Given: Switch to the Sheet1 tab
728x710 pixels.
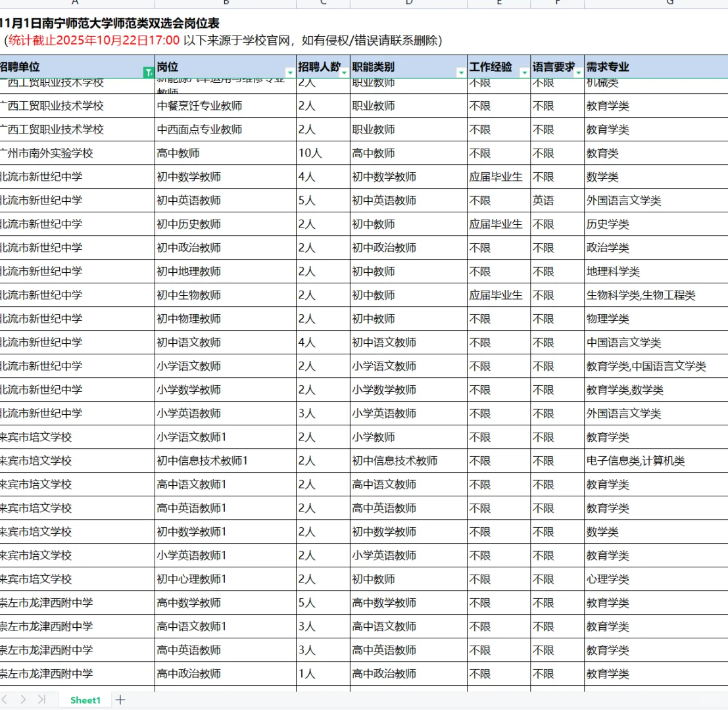Looking at the screenshot, I should tap(85, 700).
